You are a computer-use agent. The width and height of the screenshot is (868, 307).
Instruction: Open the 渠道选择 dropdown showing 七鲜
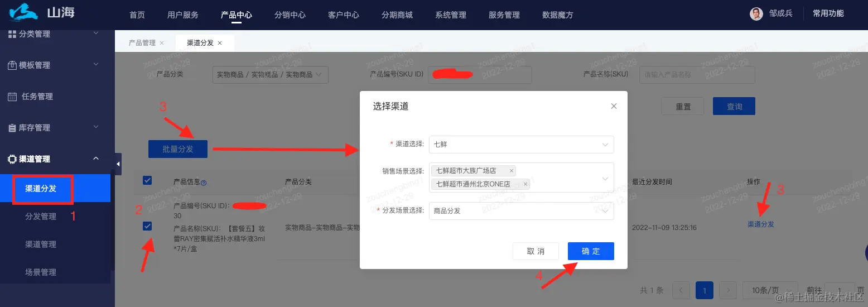point(522,144)
